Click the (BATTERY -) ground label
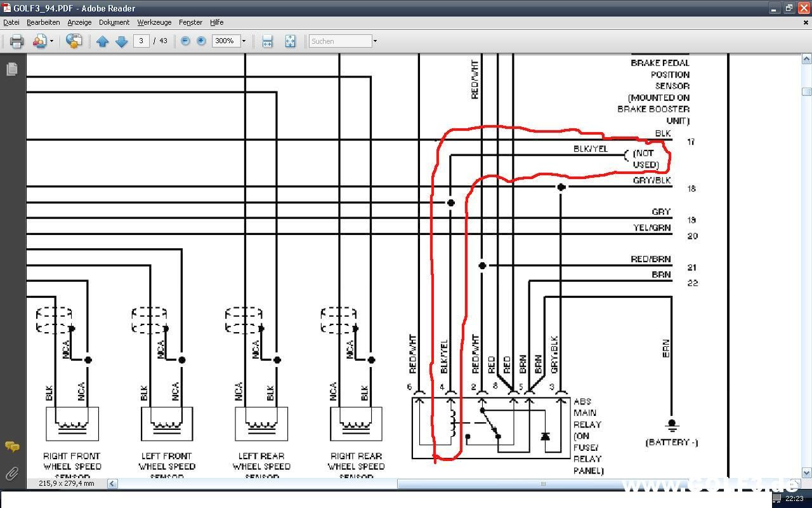Image resolution: width=812 pixels, height=508 pixels. [x=672, y=442]
